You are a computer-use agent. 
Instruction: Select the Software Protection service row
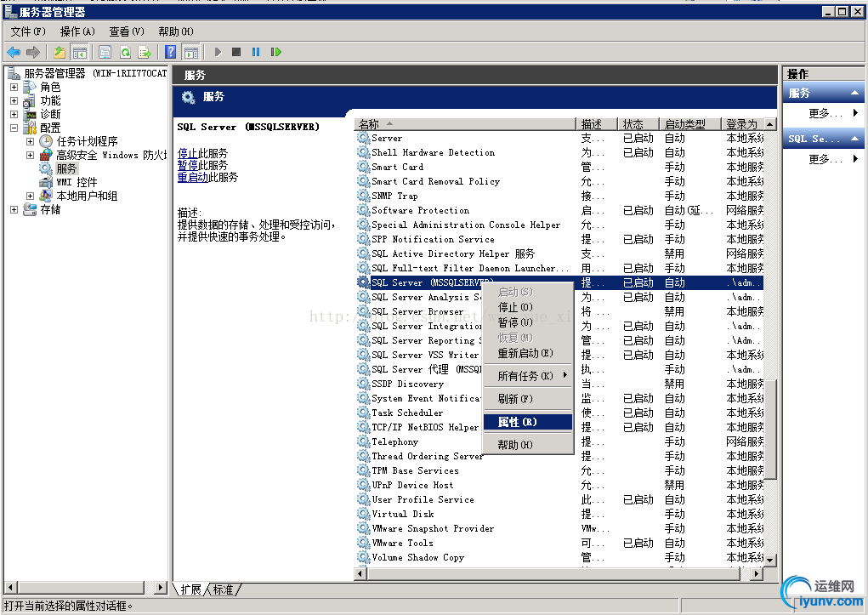click(x=559, y=211)
